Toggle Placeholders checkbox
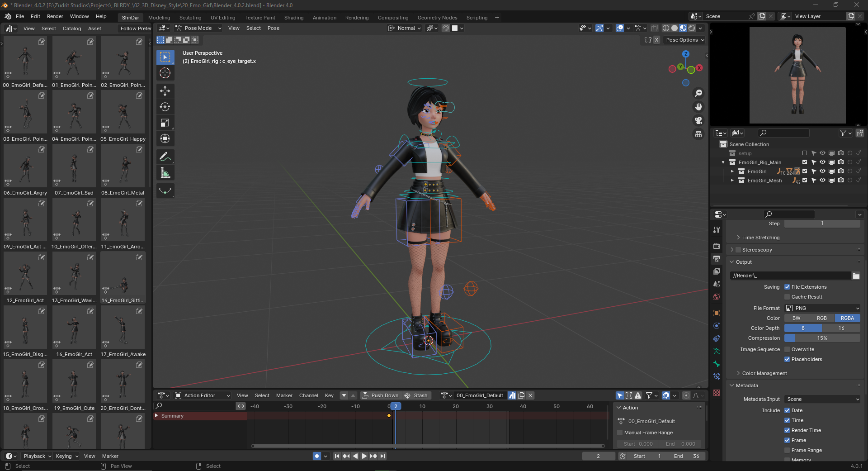868x471 pixels. pyautogui.click(x=787, y=359)
